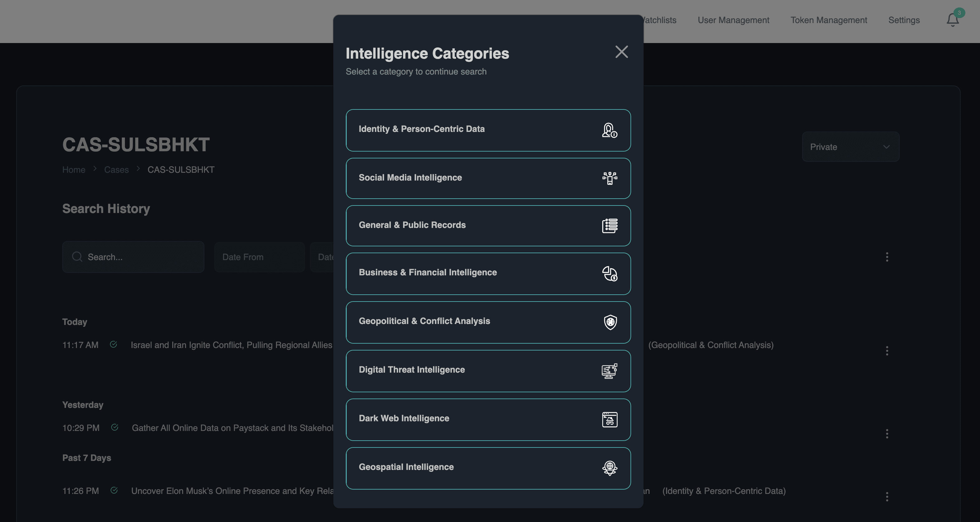Click the Business & Financial pie chart icon
The height and width of the screenshot is (522, 980).
(609, 273)
